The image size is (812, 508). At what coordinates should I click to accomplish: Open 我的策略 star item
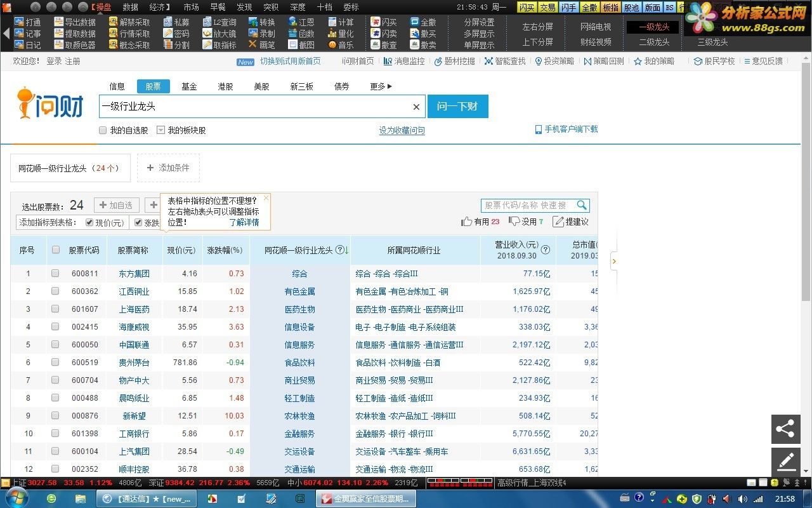pos(654,62)
